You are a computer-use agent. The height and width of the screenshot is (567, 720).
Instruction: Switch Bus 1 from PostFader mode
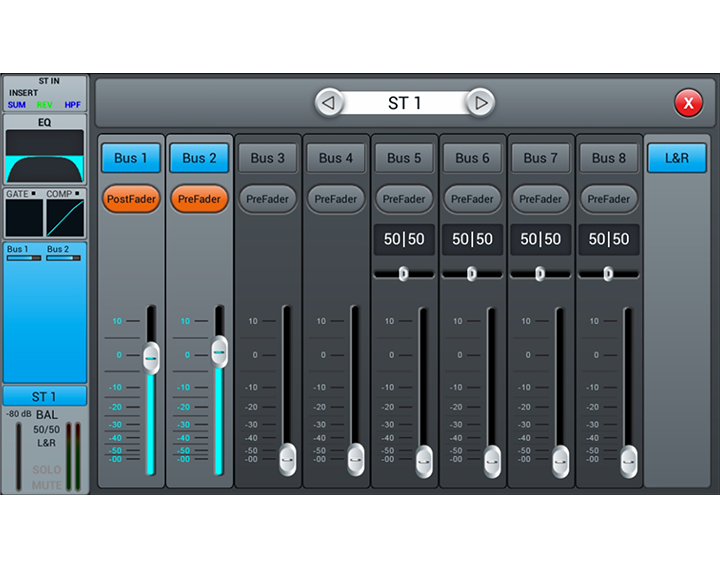click(x=131, y=199)
